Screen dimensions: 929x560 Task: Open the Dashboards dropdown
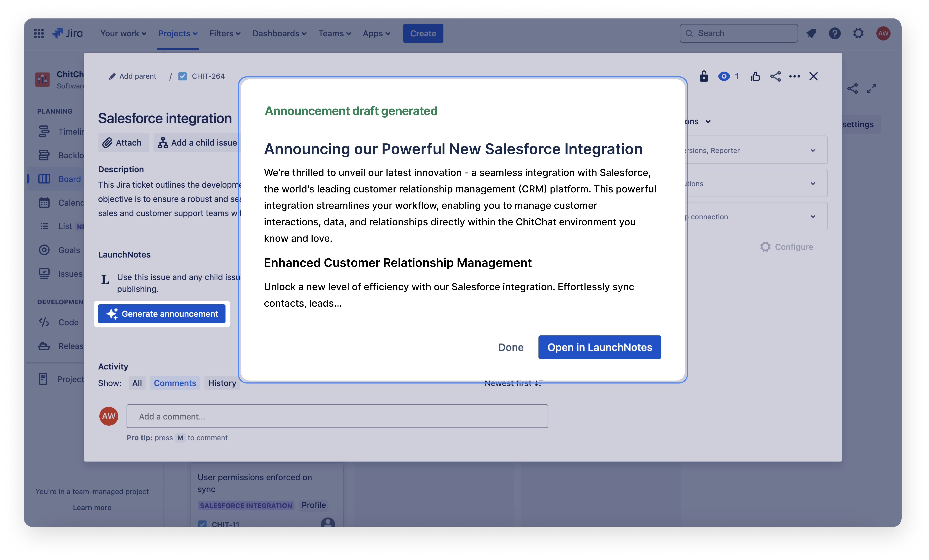(279, 33)
